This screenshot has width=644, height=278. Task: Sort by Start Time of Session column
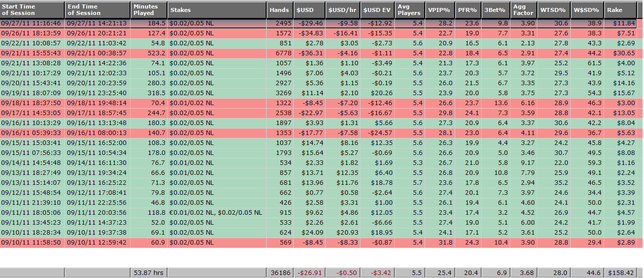pyautogui.click(x=32, y=9)
